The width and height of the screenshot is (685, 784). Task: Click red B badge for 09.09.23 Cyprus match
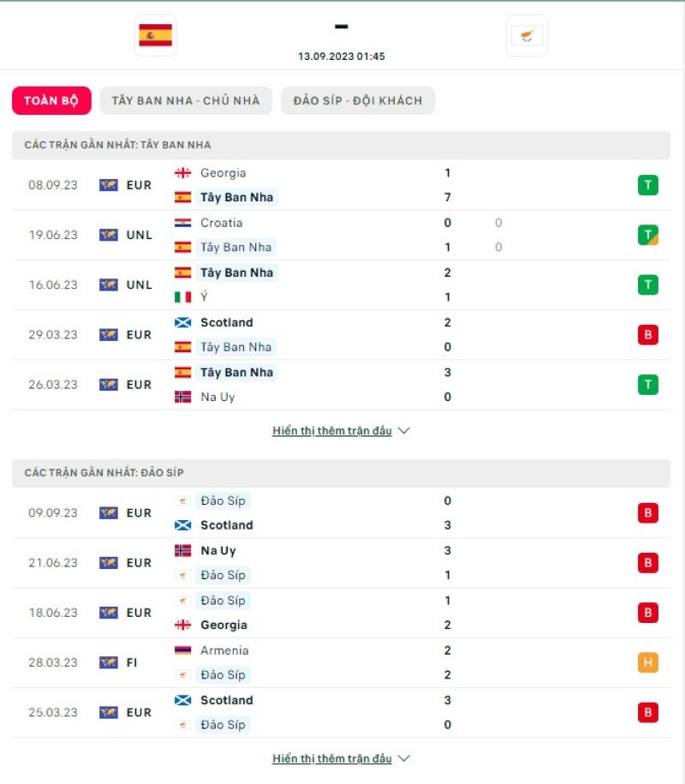coord(647,513)
